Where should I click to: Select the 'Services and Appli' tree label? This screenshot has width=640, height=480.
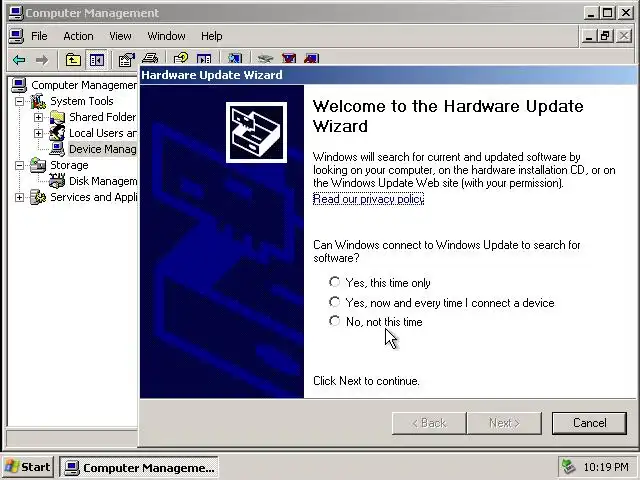coord(93,197)
